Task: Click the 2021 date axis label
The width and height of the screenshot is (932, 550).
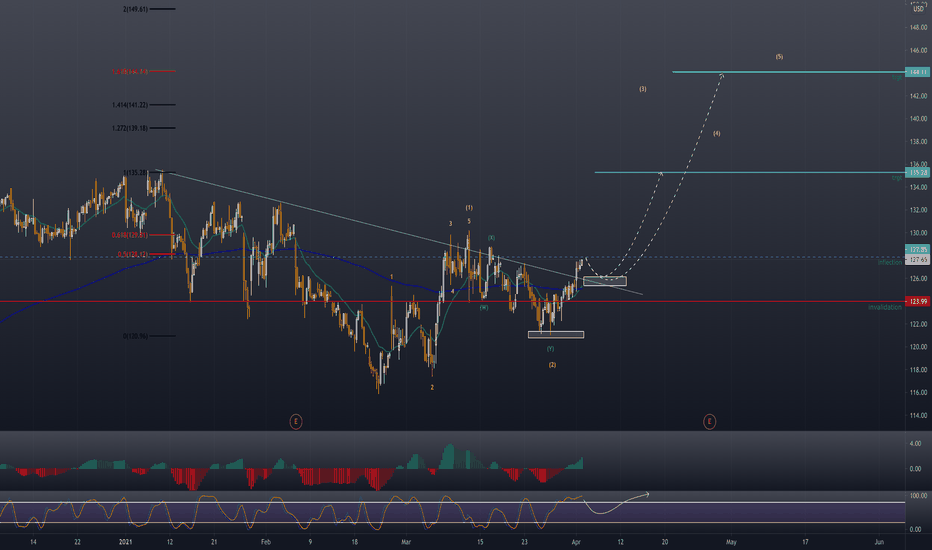Action: point(125,542)
